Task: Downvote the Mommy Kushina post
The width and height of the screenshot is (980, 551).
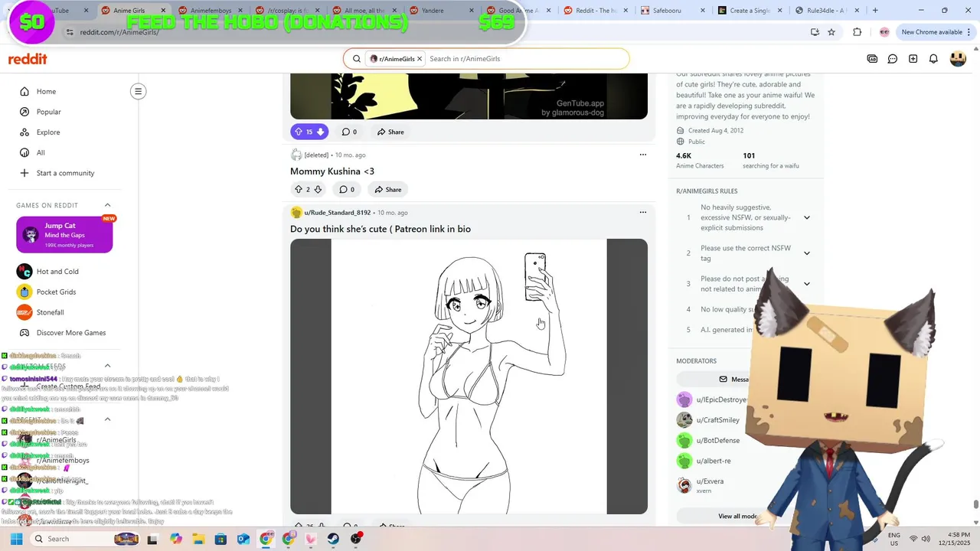Action: coord(318,189)
